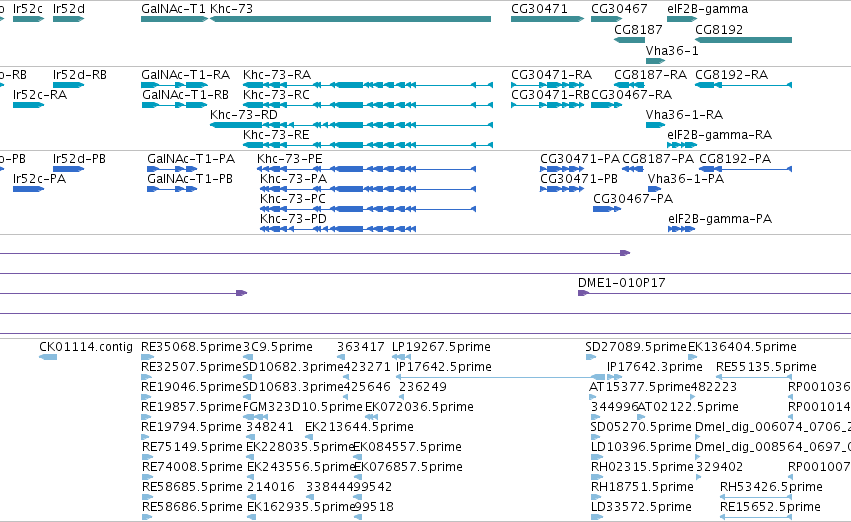This screenshot has width=851, height=522.
Task: Click the DME1-010P17 BAC clone label
Action: coord(621,283)
